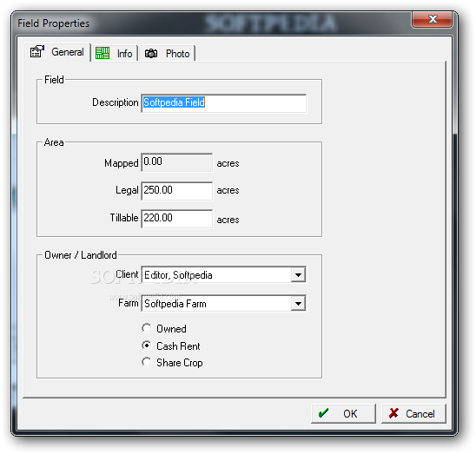This screenshot has width=476, height=454.
Task: Click the Client combo box showing Editor, Softpedia
Action: pyautogui.click(x=223, y=275)
